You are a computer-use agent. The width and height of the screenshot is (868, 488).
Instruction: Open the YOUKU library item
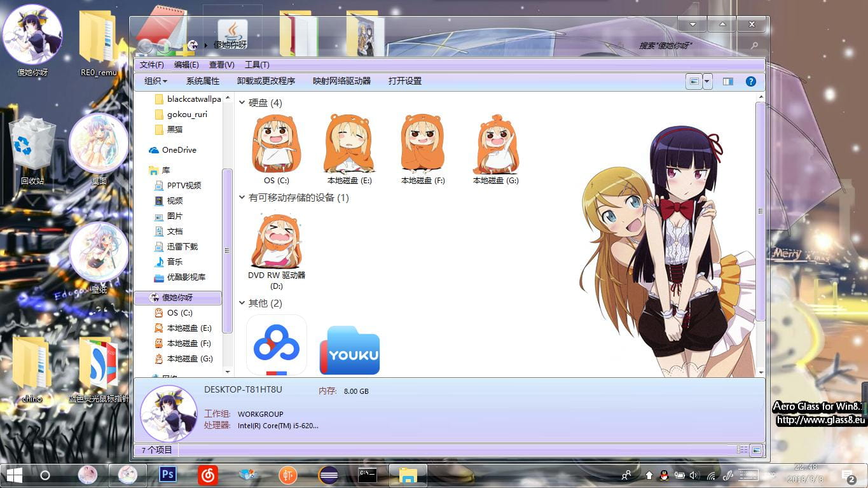350,350
